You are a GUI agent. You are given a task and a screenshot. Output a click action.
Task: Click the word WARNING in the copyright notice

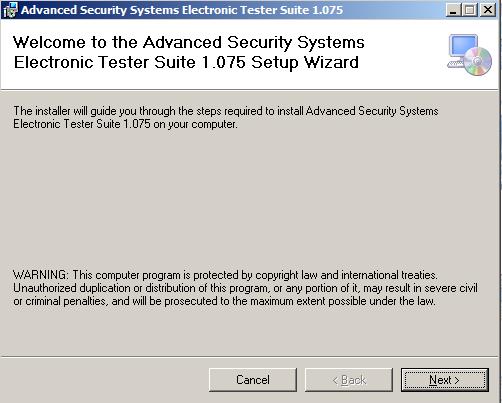(x=41, y=275)
